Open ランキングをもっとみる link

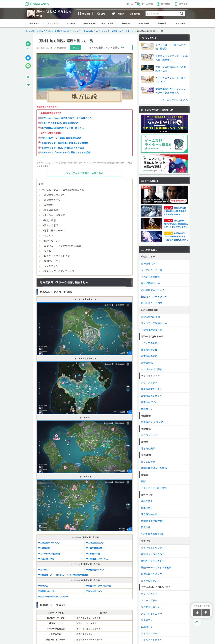coord(175,100)
